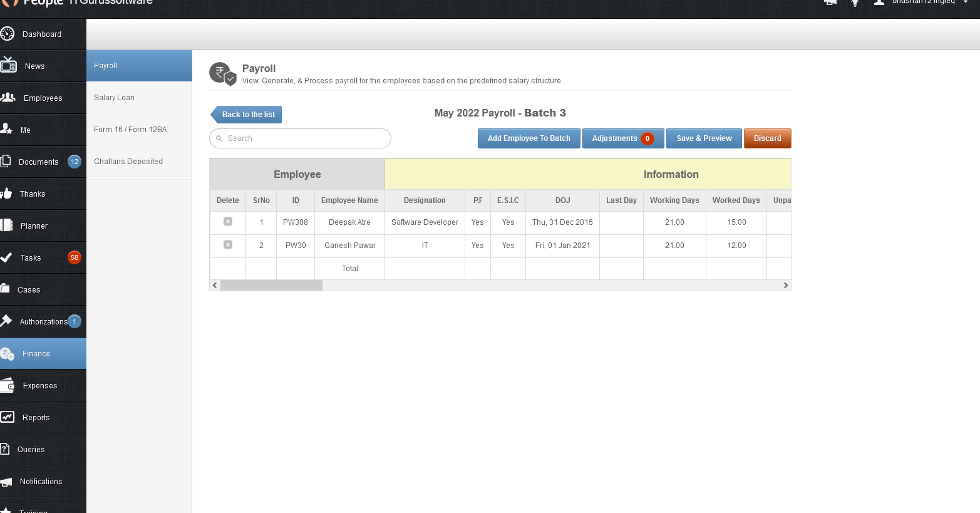
Task: Click the employee ID PW308 cell
Action: pos(296,222)
